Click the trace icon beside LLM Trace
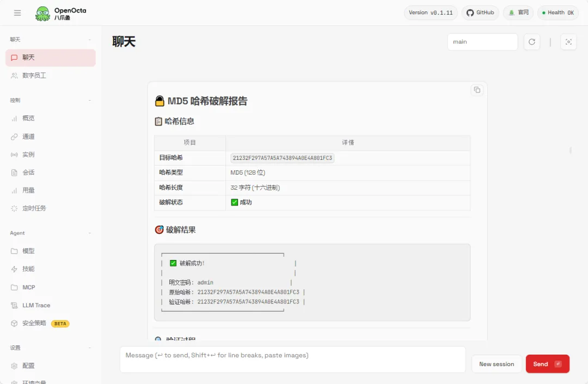The image size is (588, 384). click(14, 305)
